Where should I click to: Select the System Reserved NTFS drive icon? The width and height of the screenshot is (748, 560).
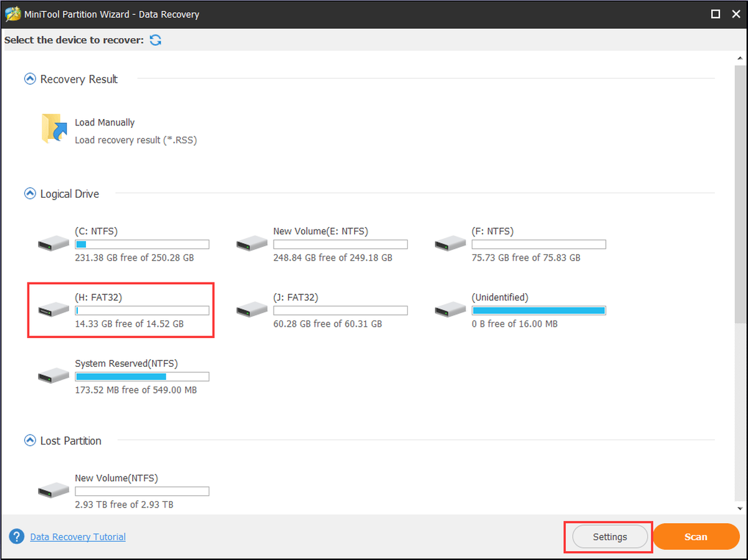click(x=54, y=376)
